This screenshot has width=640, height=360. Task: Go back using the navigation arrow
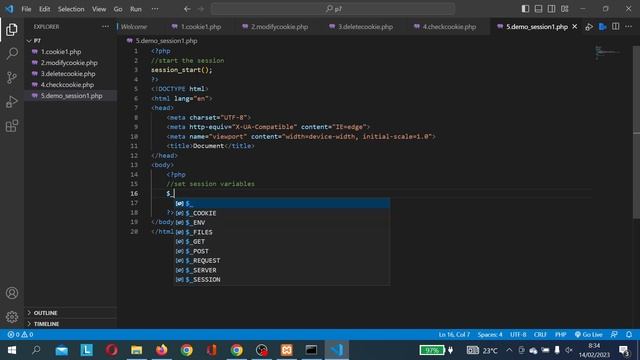pos(187,9)
